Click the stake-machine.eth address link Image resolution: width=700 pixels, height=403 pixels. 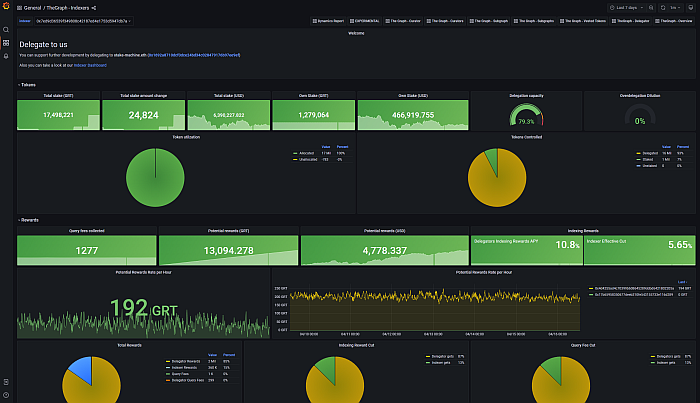coord(125,55)
